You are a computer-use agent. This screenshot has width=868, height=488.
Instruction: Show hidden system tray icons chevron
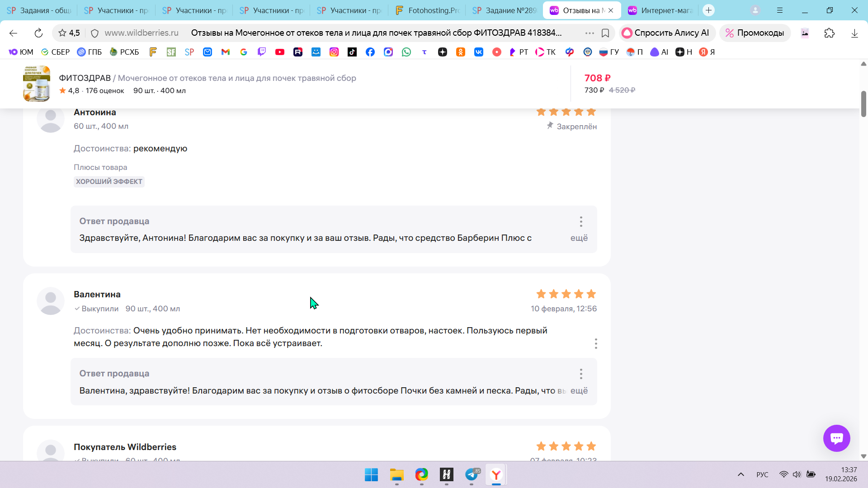pos(741,474)
